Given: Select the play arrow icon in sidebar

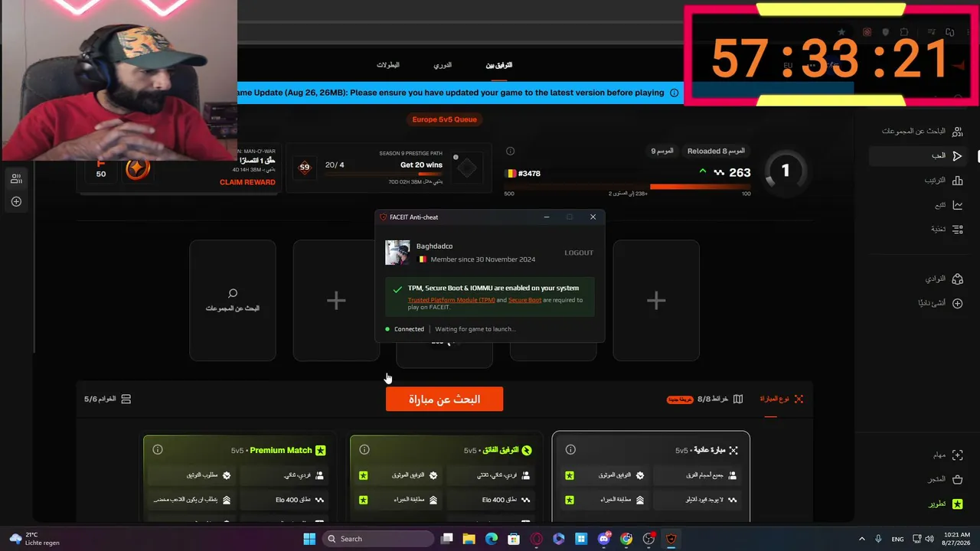Looking at the screenshot, I should [957, 156].
